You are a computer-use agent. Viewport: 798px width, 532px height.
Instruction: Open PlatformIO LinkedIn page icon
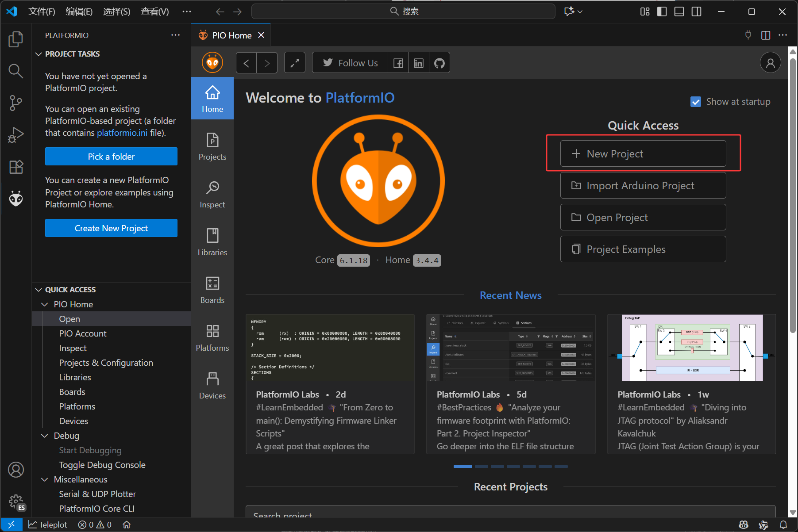pyautogui.click(x=419, y=63)
